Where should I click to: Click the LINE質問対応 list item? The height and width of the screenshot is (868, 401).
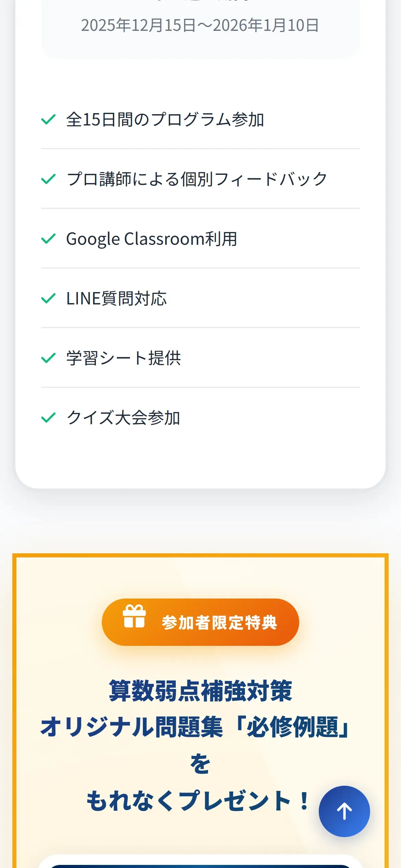[x=200, y=298]
